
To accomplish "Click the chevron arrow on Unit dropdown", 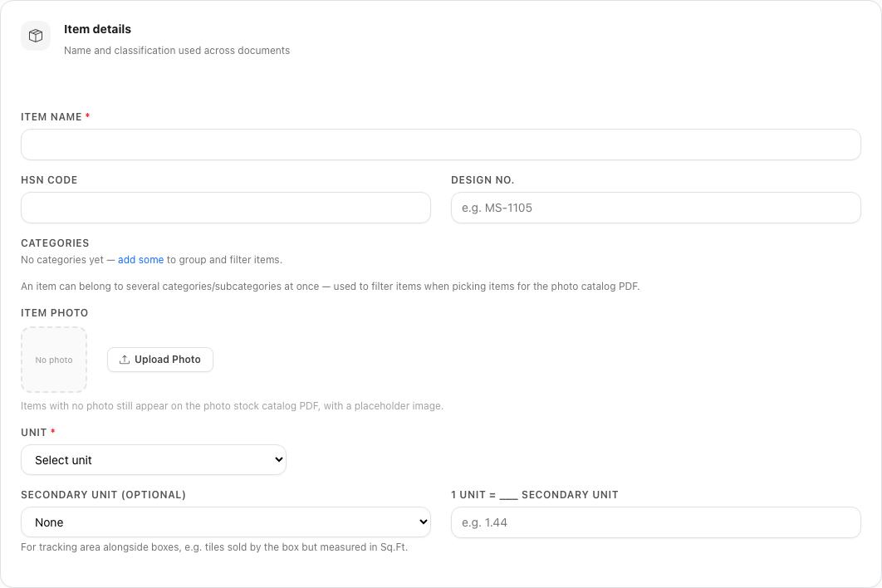I will point(278,460).
